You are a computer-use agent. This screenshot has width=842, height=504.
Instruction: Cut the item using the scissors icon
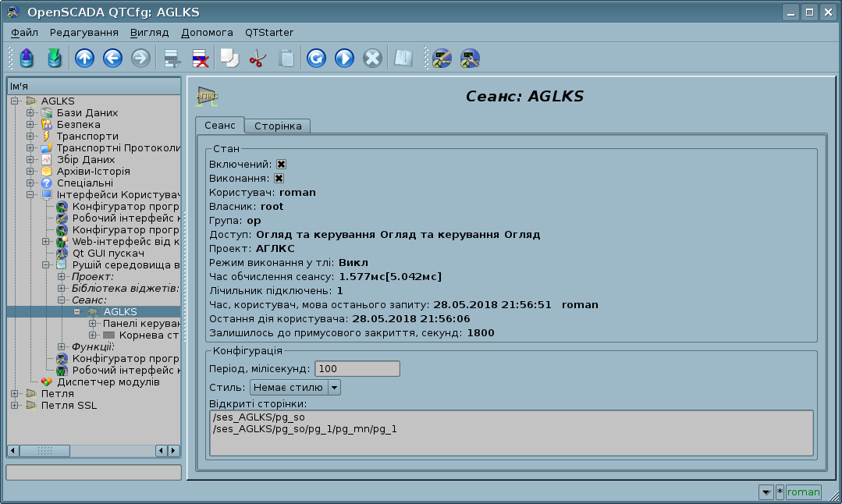coord(258,58)
